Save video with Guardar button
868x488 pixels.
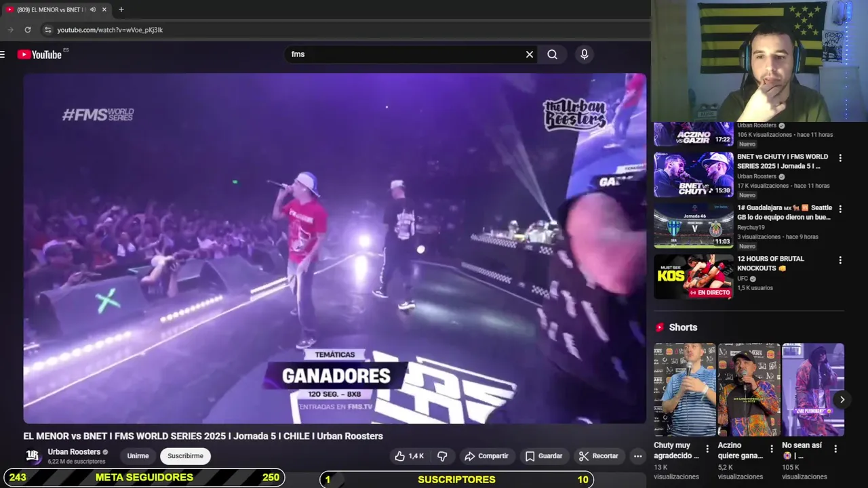tap(545, 456)
